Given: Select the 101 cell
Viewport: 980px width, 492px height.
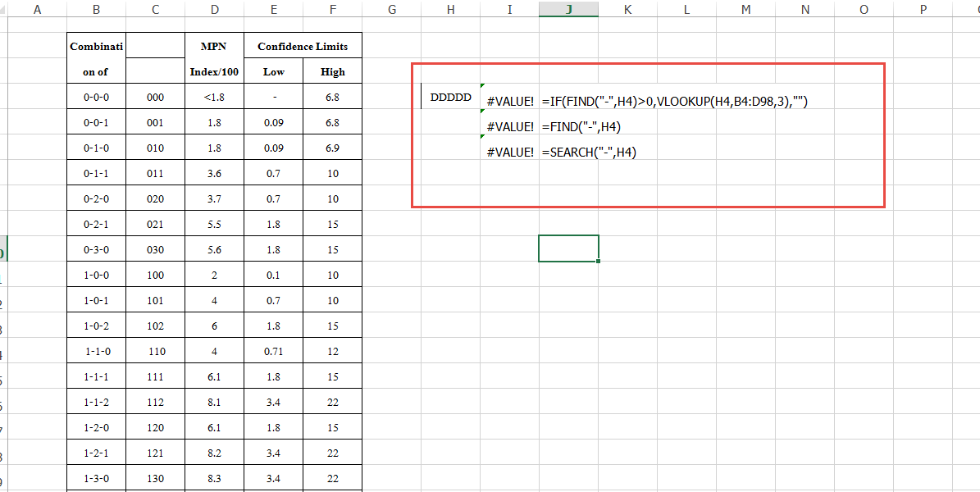Looking at the screenshot, I should point(155,300).
